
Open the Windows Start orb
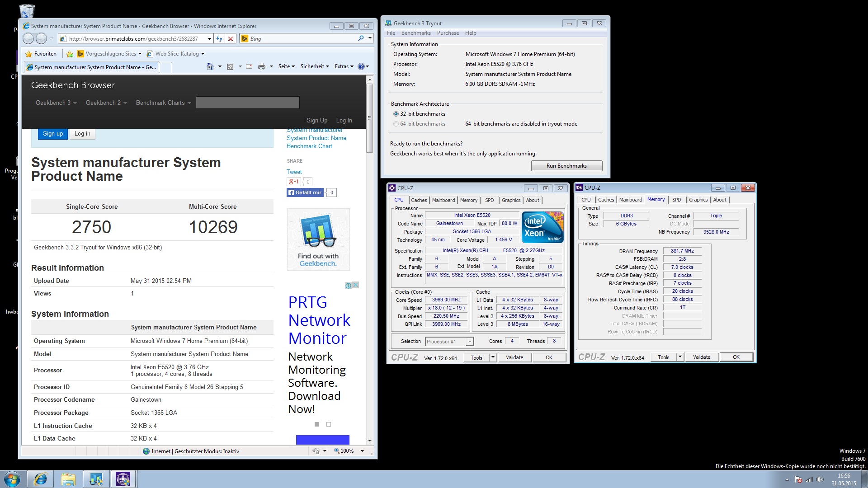(x=12, y=479)
